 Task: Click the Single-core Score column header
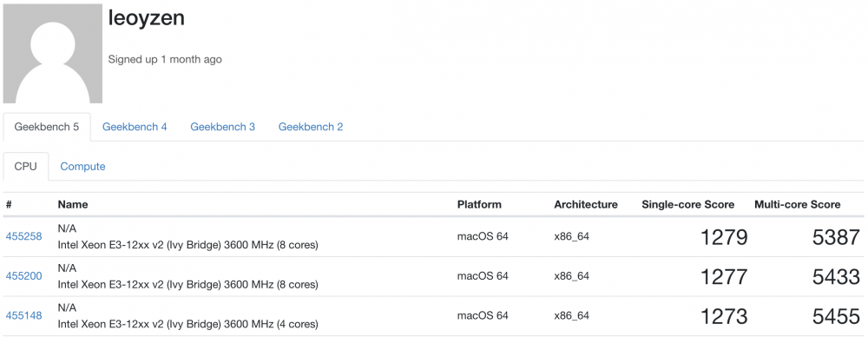click(x=688, y=204)
